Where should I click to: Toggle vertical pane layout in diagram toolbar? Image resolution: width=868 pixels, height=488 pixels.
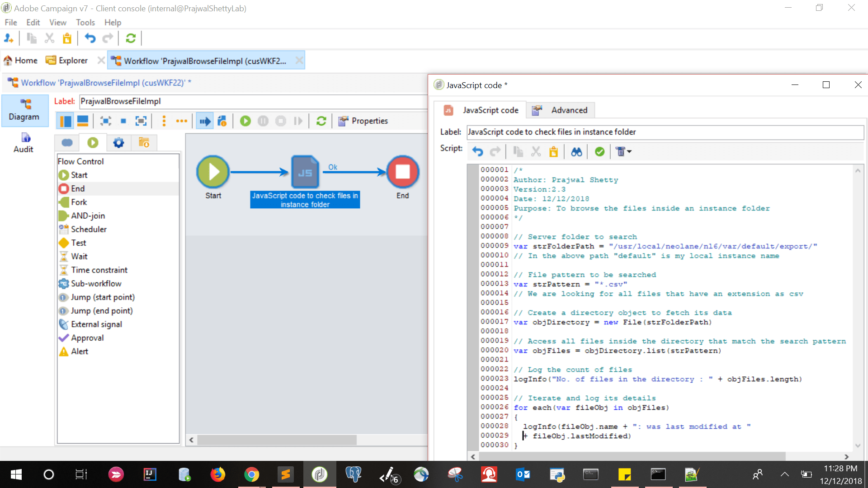[x=65, y=121]
